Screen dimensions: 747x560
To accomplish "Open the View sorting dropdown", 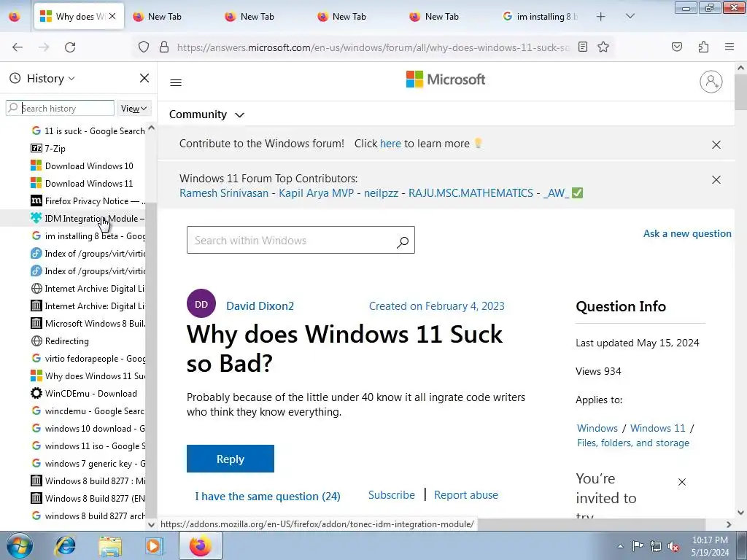I will (133, 109).
